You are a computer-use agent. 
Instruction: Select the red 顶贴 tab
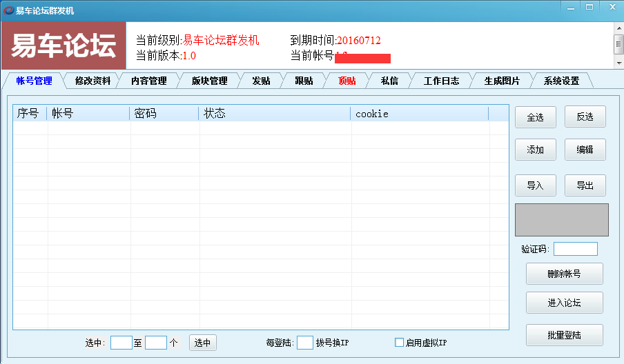347,81
